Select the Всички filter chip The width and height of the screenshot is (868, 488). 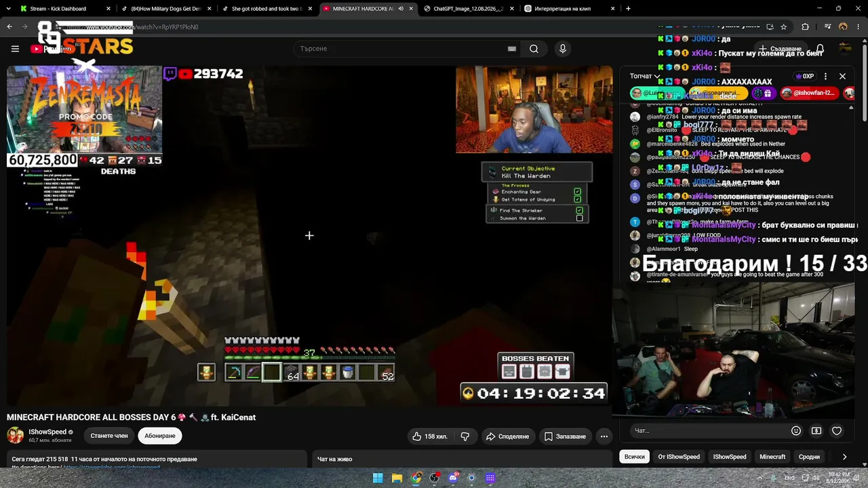[x=635, y=457]
